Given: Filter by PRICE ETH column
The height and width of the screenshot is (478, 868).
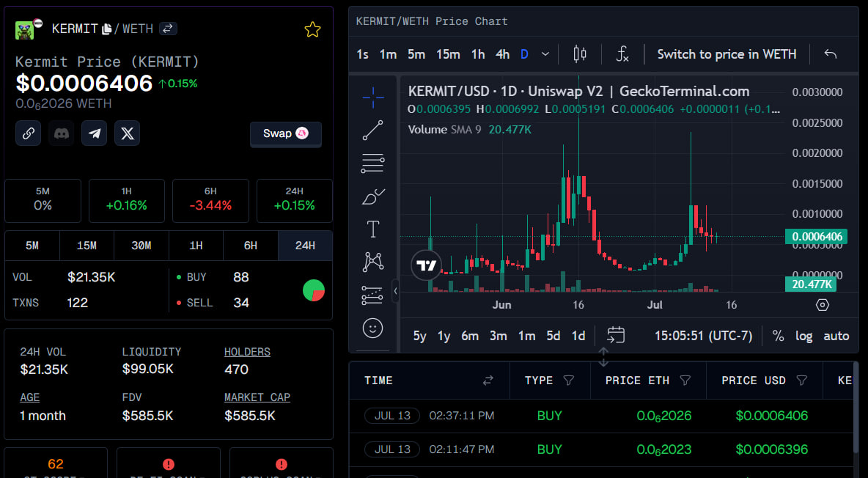Looking at the screenshot, I should coord(685,380).
